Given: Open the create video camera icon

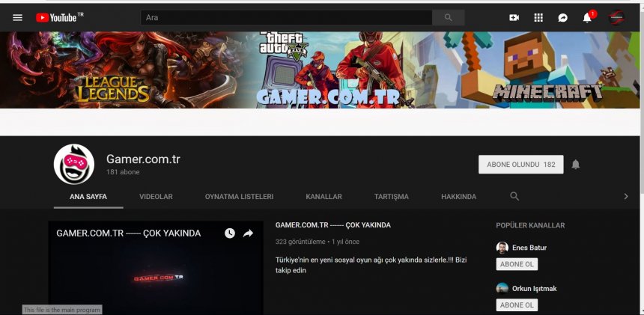Looking at the screenshot, I should point(514,18).
